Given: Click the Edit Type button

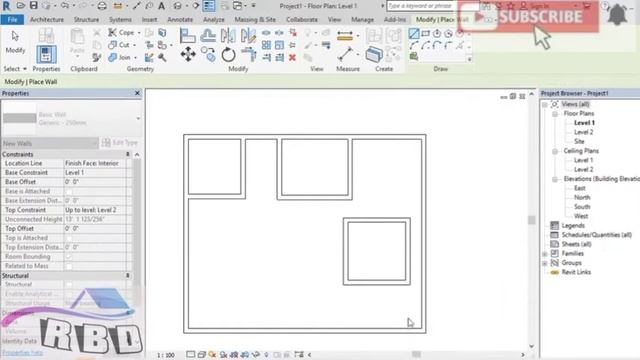Looking at the screenshot, I should 120,142.
